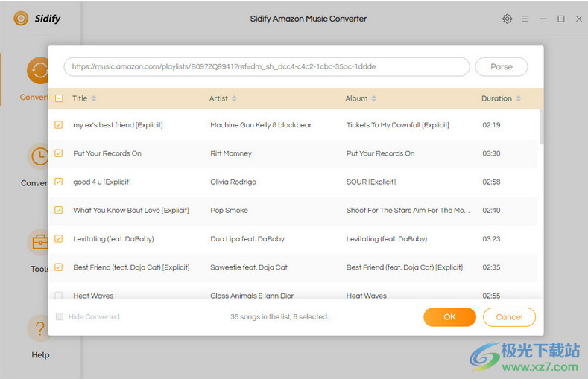The image size is (588, 379).
Task: Click duration 03:30
Action: pyautogui.click(x=491, y=153)
